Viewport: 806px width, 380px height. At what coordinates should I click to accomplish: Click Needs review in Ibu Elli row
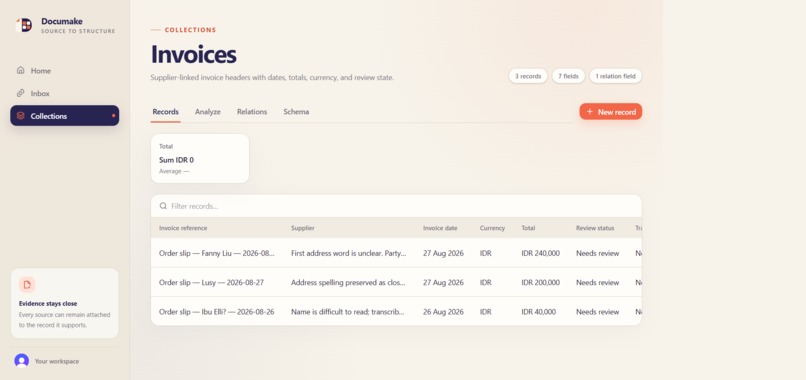click(x=597, y=312)
